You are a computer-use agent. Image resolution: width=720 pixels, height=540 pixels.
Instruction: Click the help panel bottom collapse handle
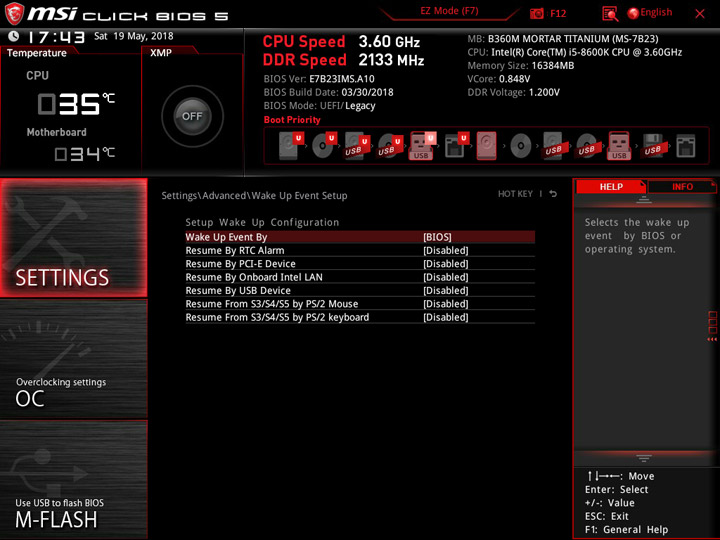pyautogui.click(x=644, y=458)
